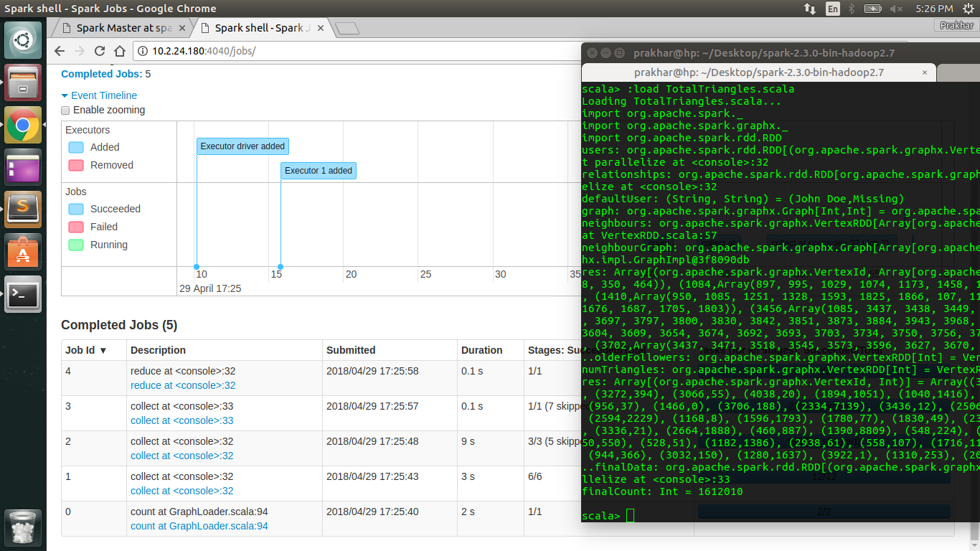Screen dimensions: 980x551
Task: Click Running jobs legend swatch
Action: click(76, 245)
